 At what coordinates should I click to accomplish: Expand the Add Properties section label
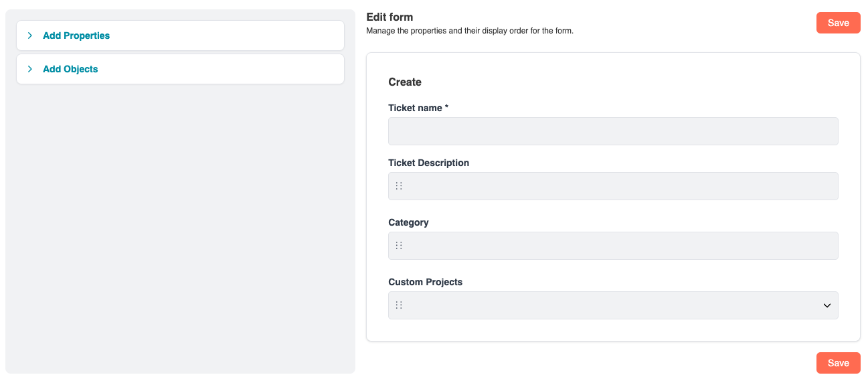[76, 35]
